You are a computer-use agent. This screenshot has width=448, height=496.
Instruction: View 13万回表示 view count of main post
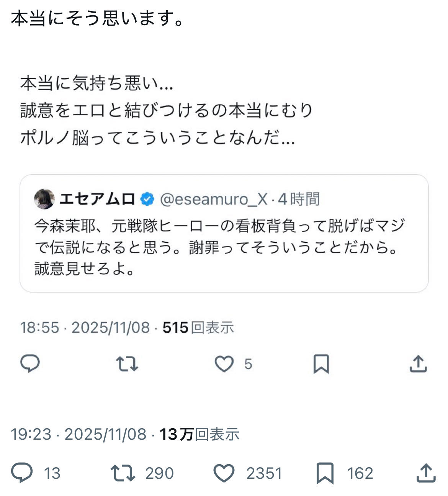(199, 434)
